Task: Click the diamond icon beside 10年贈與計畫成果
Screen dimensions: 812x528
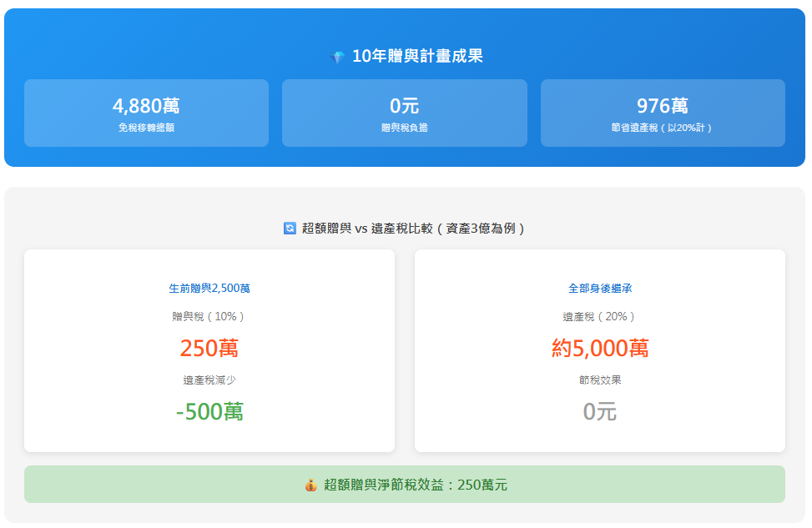Action: point(337,57)
